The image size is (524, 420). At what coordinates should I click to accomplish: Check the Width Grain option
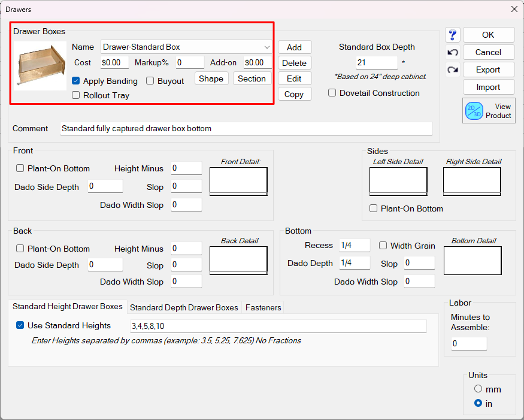coord(383,246)
